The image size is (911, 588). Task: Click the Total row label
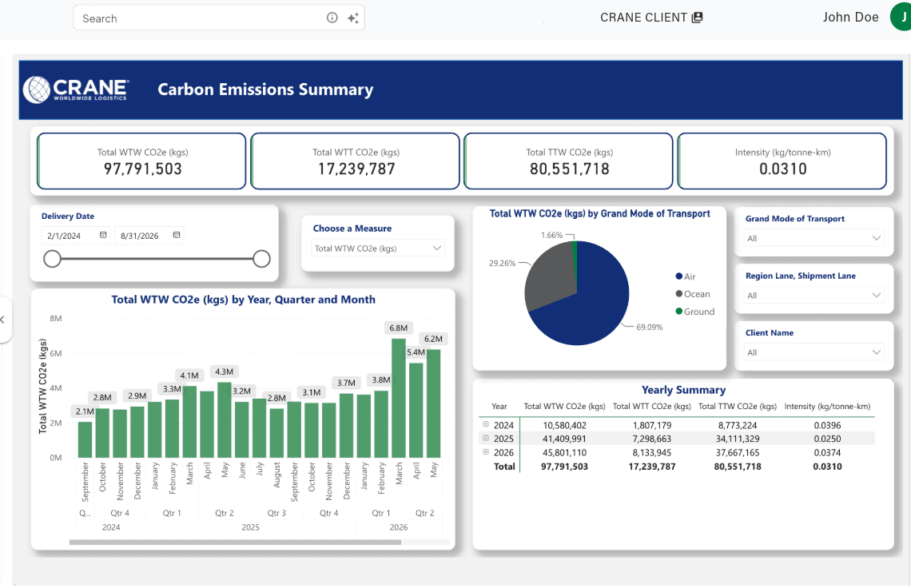(x=504, y=467)
